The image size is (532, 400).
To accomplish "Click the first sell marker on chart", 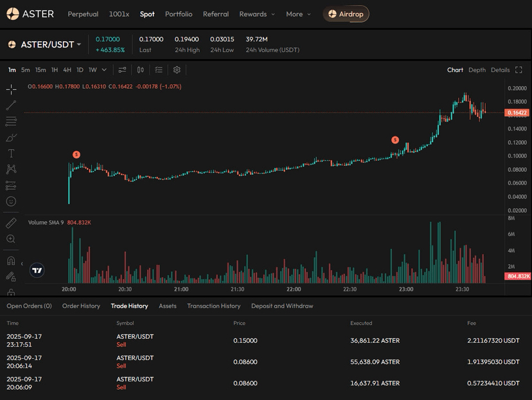I will [76, 154].
